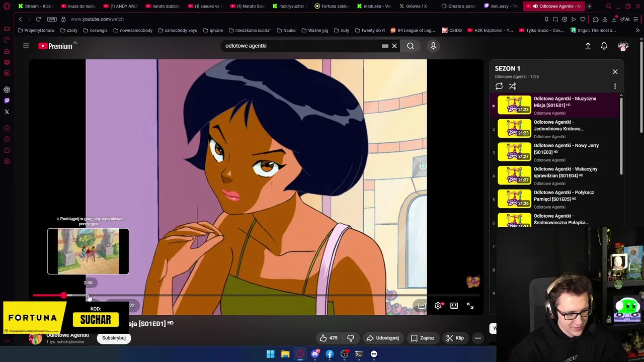Screen dimensions: 644x362
Task: Go to the YouTube Premium home logo
Action: click(x=55, y=46)
